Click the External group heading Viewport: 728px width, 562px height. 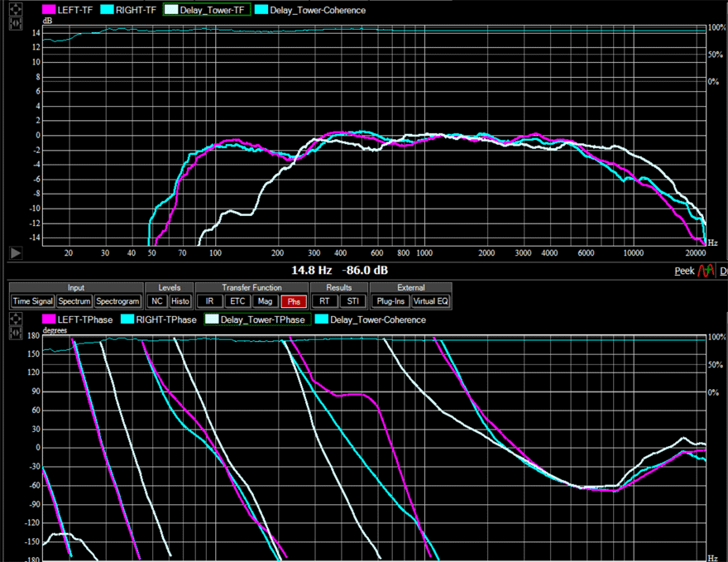[411, 287]
